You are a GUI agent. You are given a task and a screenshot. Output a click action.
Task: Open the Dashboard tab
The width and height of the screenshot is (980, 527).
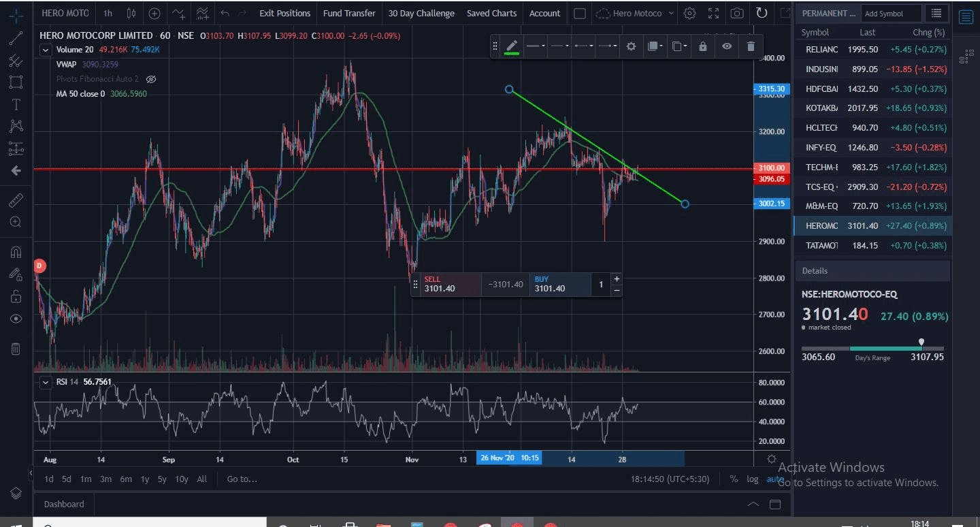(64, 504)
